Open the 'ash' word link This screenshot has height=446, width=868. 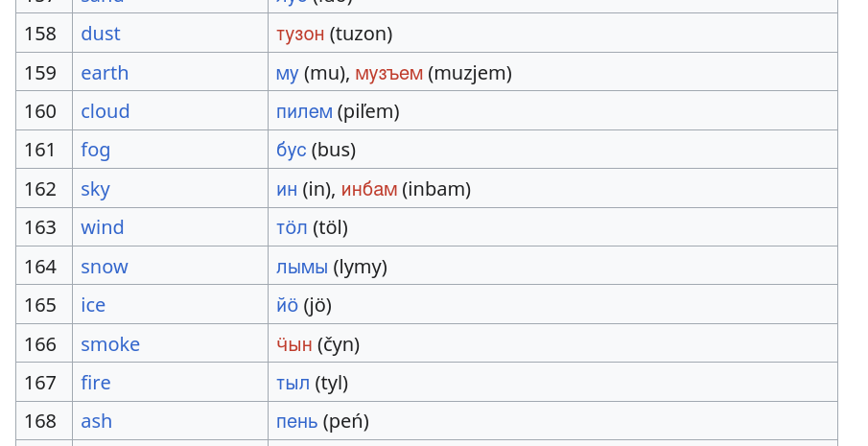click(x=96, y=421)
